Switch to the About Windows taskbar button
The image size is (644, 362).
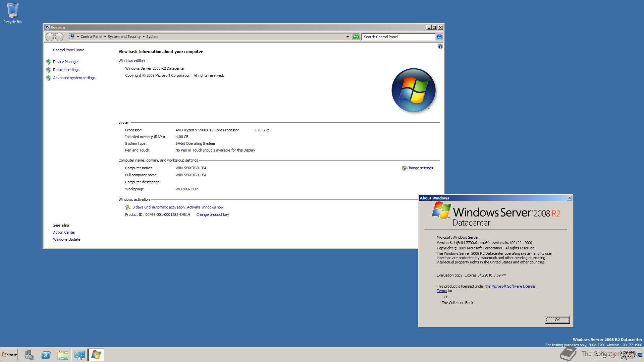click(x=96, y=355)
